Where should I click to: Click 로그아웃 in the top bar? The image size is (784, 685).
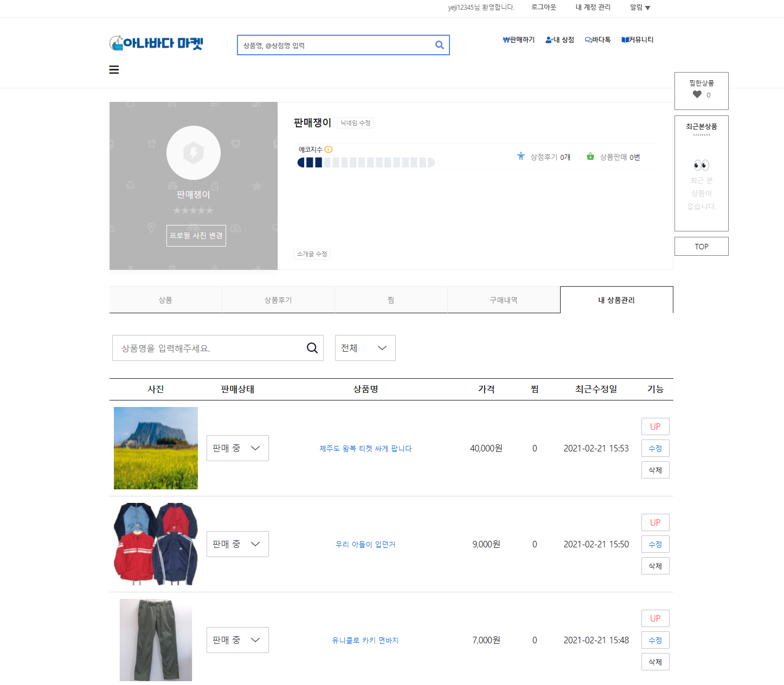tap(543, 8)
